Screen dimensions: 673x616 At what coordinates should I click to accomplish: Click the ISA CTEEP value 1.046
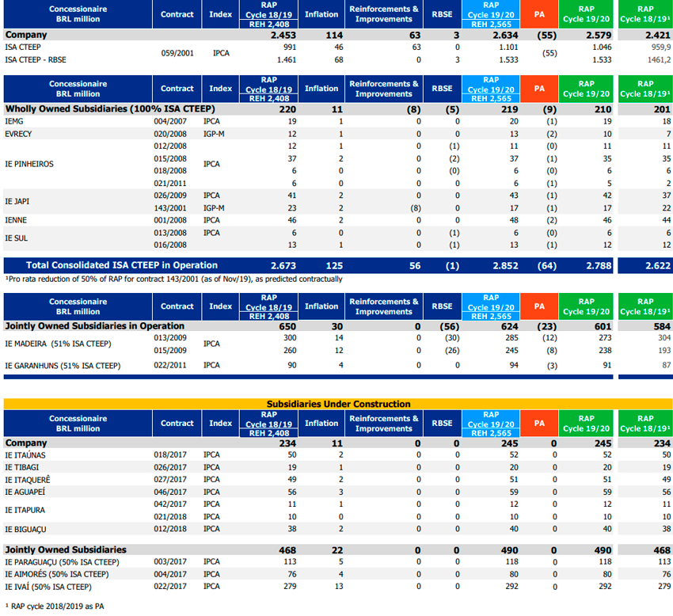pos(603,48)
